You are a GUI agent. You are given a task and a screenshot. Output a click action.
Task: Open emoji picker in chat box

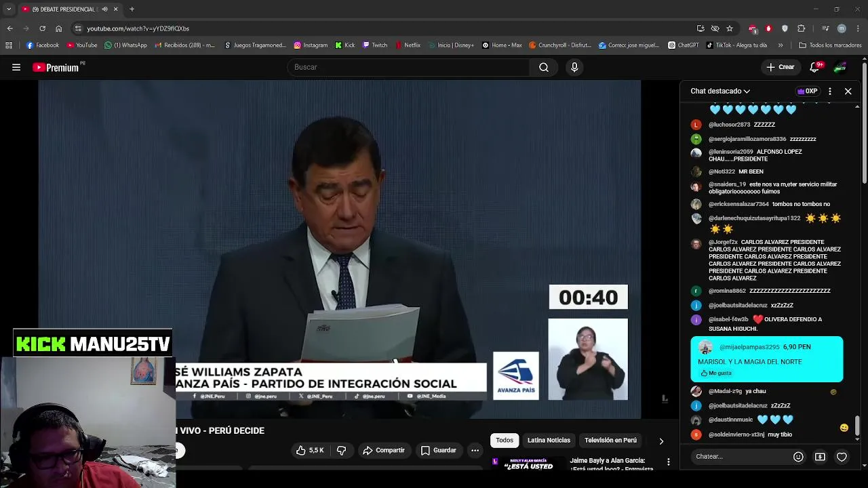click(798, 457)
